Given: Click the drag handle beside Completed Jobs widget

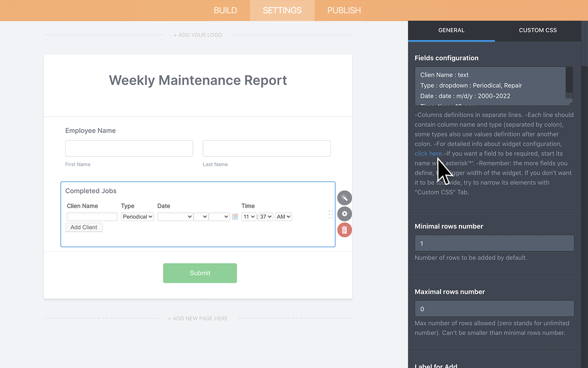Looking at the screenshot, I should (330, 214).
